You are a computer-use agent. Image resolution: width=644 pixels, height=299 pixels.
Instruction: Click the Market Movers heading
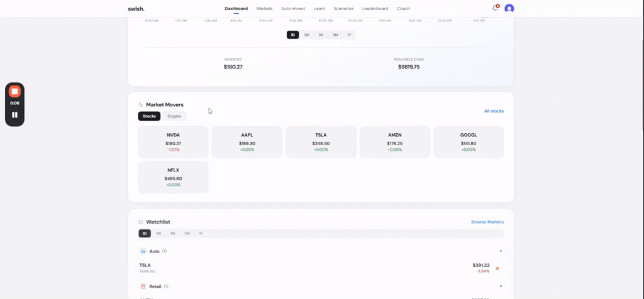click(x=165, y=105)
